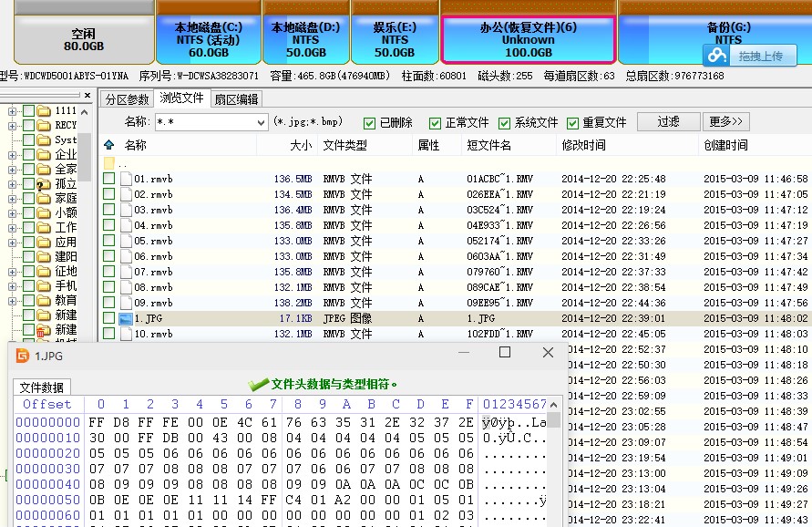The width and height of the screenshot is (812, 527).
Task: Switch to the 浏览文件 tab
Action: click(181, 98)
